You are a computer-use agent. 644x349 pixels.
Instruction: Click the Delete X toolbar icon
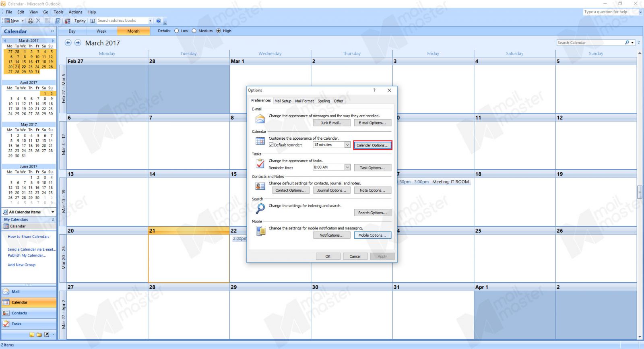tap(38, 21)
